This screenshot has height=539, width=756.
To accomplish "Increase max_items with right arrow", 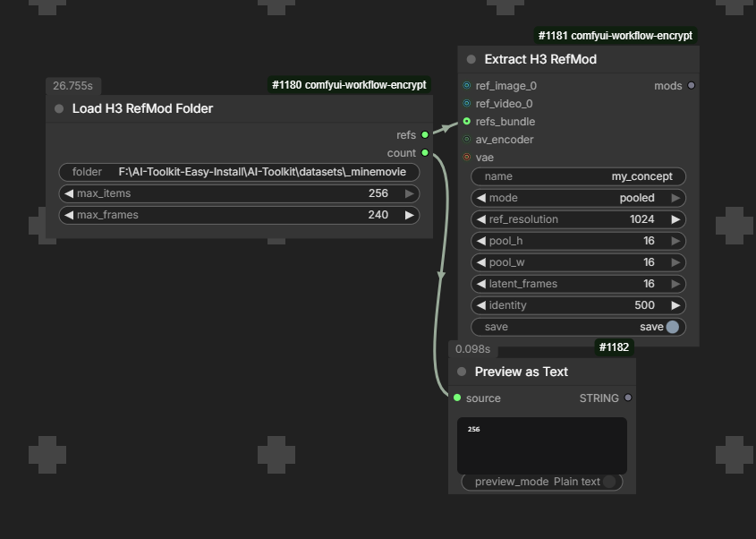I will pyautogui.click(x=410, y=193).
